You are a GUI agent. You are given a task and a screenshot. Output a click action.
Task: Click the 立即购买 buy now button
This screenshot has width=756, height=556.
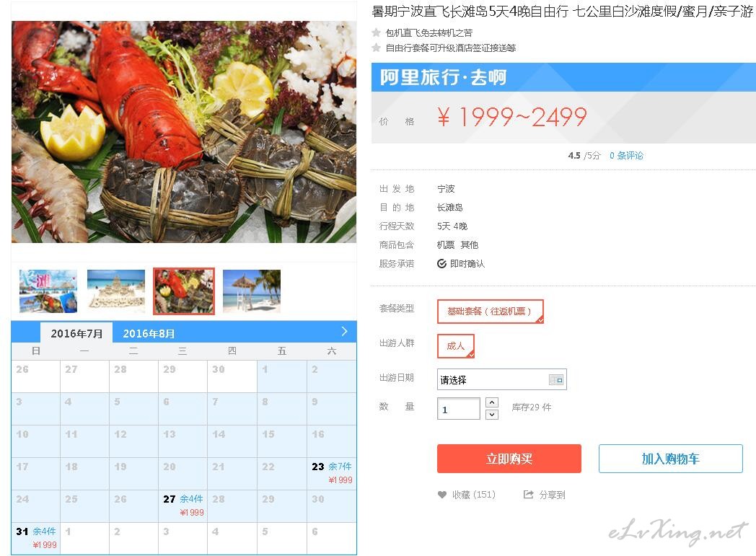click(509, 459)
